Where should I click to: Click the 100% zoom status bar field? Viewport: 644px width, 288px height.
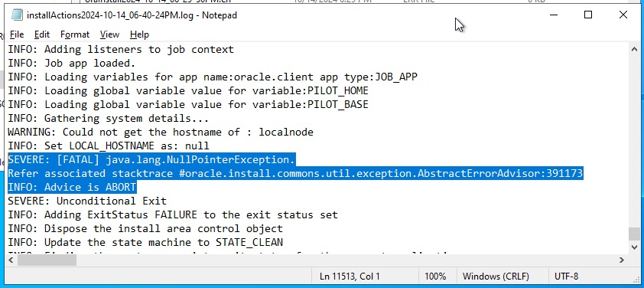435,277
